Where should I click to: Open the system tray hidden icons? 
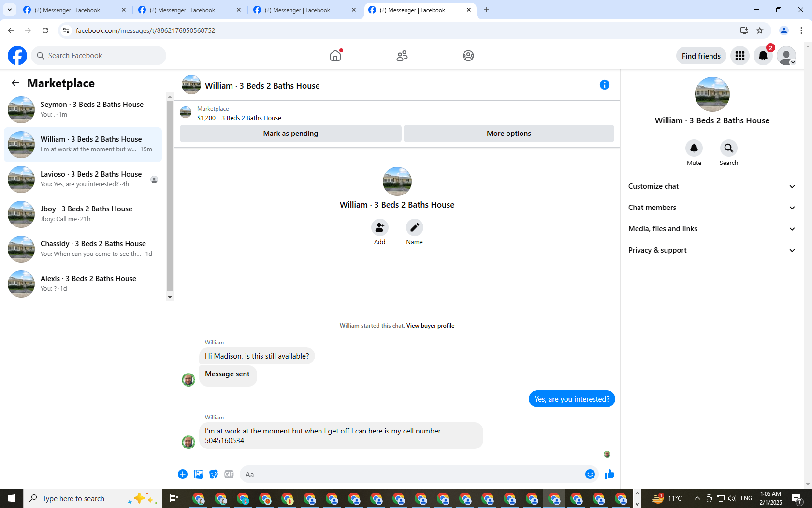(x=697, y=498)
